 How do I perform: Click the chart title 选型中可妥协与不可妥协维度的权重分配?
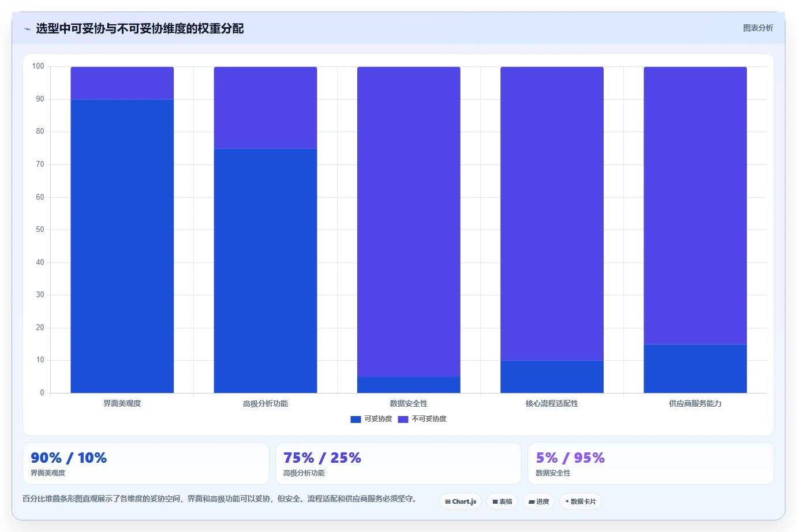pos(140,28)
